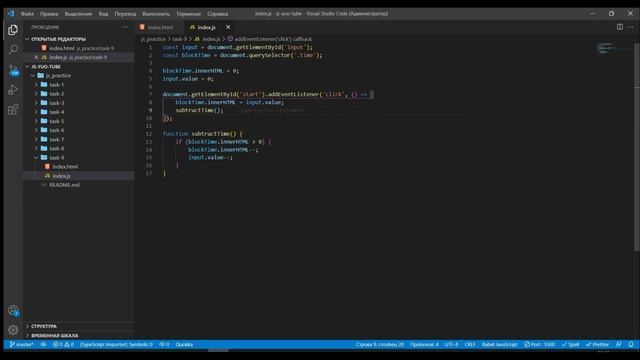
Task: Open index.html in task-9 folder
Action: [78, 167]
